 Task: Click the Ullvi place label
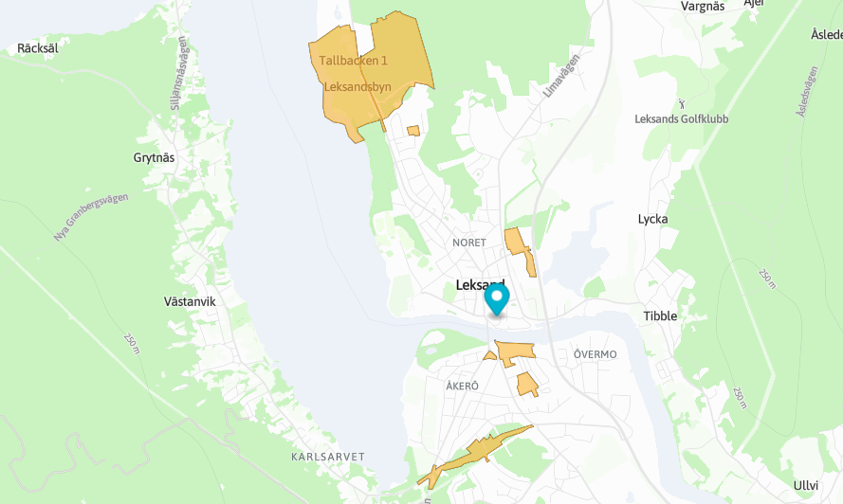(x=805, y=486)
